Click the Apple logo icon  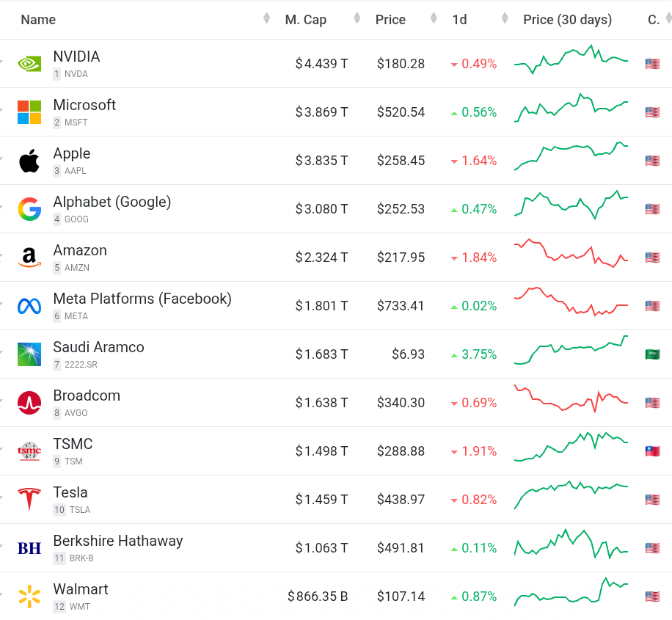(29, 161)
